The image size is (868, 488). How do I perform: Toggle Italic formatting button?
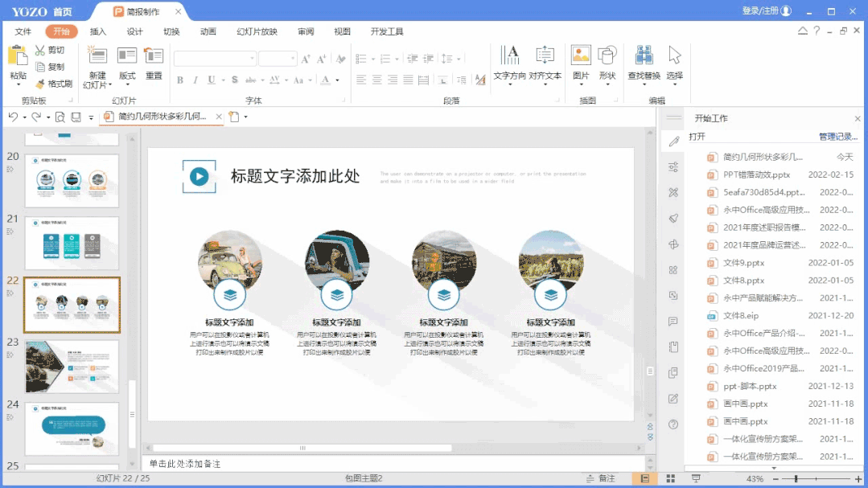tap(195, 80)
